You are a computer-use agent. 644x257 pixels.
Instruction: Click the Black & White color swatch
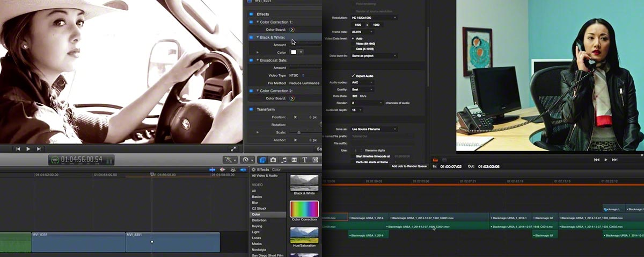pyautogui.click(x=294, y=52)
